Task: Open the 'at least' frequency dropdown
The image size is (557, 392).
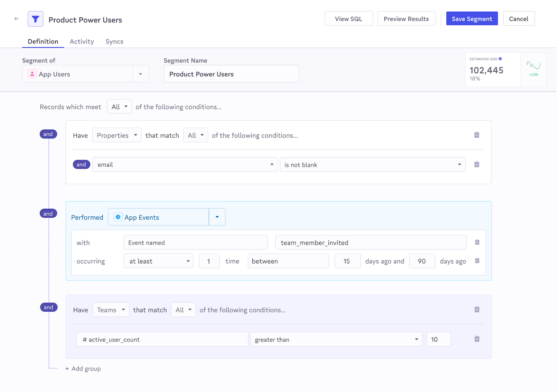Action: click(158, 261)
